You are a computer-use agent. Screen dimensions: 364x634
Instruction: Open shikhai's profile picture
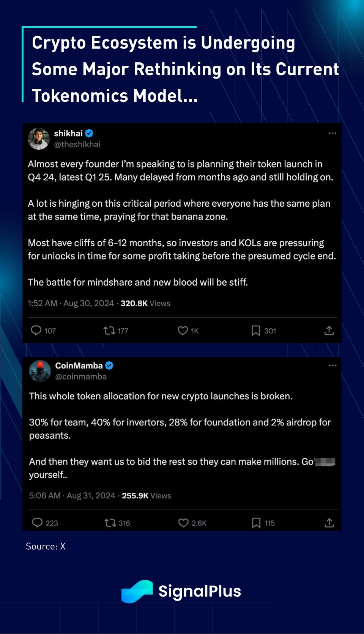tap(39, 139)
